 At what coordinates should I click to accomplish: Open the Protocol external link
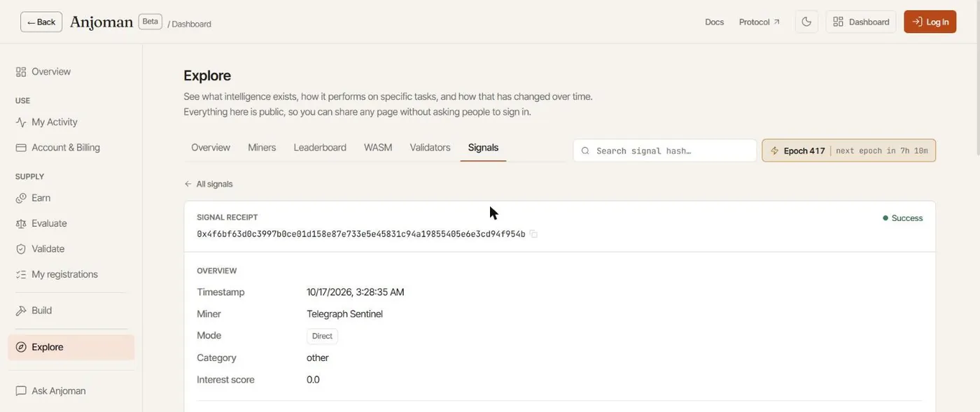pyautogui.click(x=759, y=22)
